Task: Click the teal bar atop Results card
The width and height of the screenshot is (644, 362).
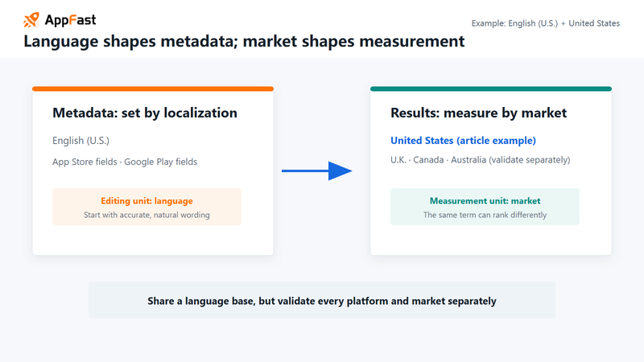Action: click(x=491, y=88)
